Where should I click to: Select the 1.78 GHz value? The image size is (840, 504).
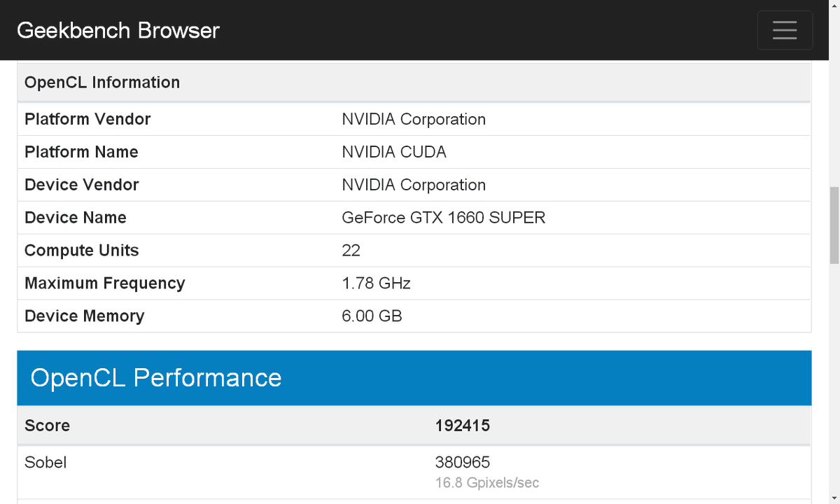click(377, 283)
